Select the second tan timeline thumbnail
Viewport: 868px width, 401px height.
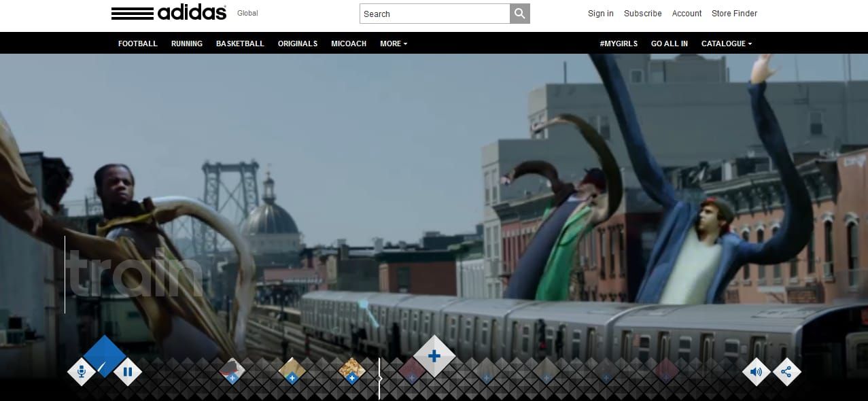[x=292, y=371]
